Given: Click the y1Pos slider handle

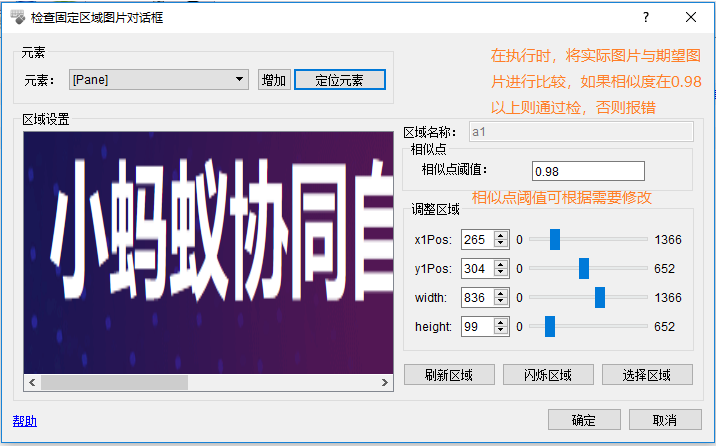Looking at the screenshot, I should 584,269.
